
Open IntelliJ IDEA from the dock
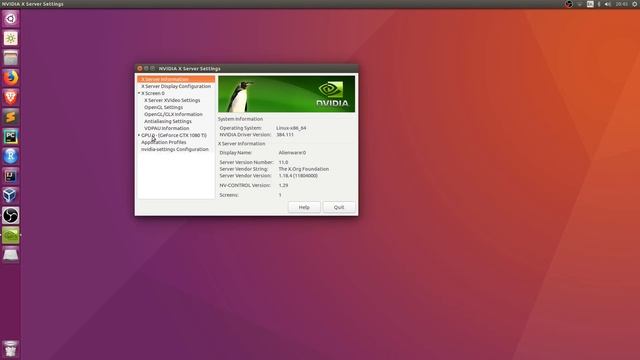pyautogui.click(x=11, y=176)
